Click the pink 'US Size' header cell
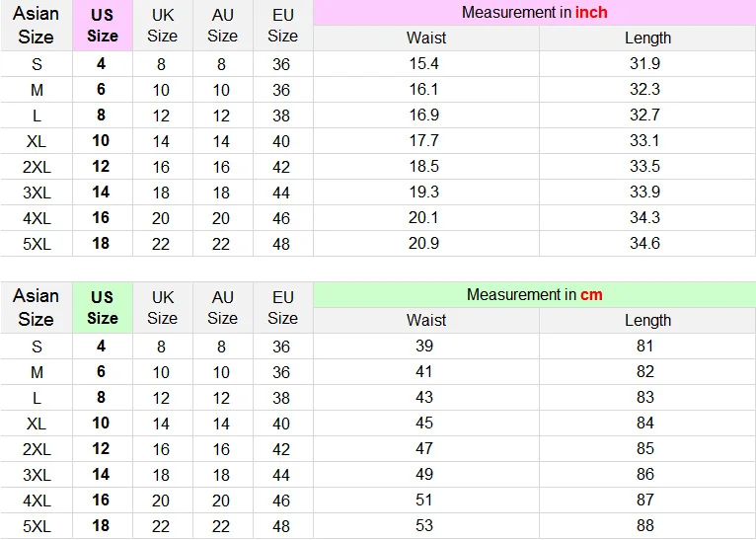The height and width of the screenshot is (540, 756). pos(102,26)
